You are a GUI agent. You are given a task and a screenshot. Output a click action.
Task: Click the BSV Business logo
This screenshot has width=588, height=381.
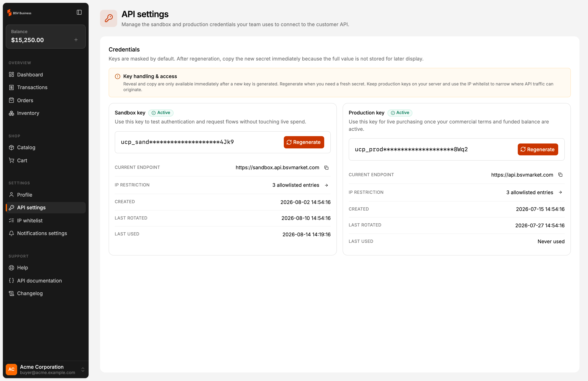[19, 13]
